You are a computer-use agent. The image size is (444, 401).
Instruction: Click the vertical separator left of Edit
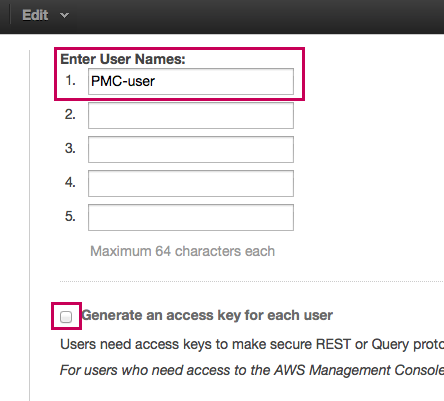point(10,15)
